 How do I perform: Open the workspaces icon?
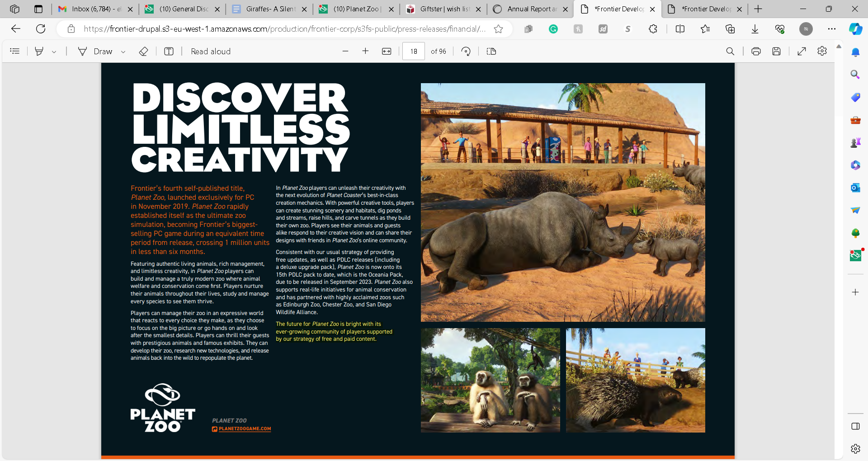tap(14, 9)
